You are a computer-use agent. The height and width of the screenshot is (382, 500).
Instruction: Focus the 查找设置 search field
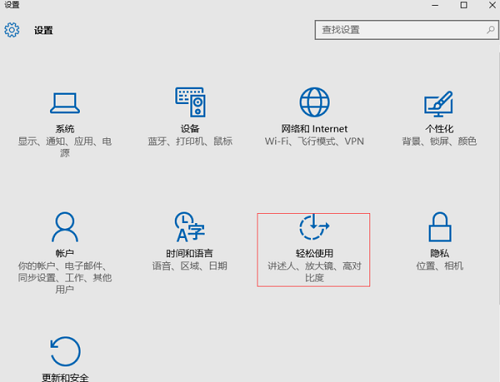(407, 30)
